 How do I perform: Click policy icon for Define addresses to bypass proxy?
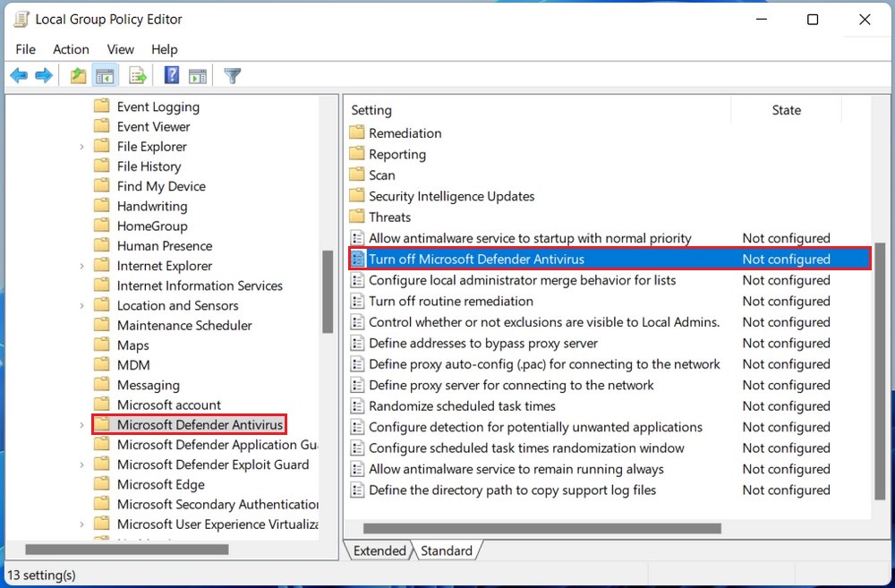pos(357,343)
